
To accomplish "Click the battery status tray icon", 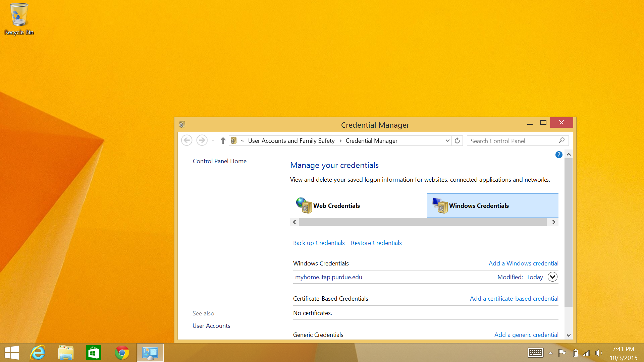I will click(x=576, y=353).
